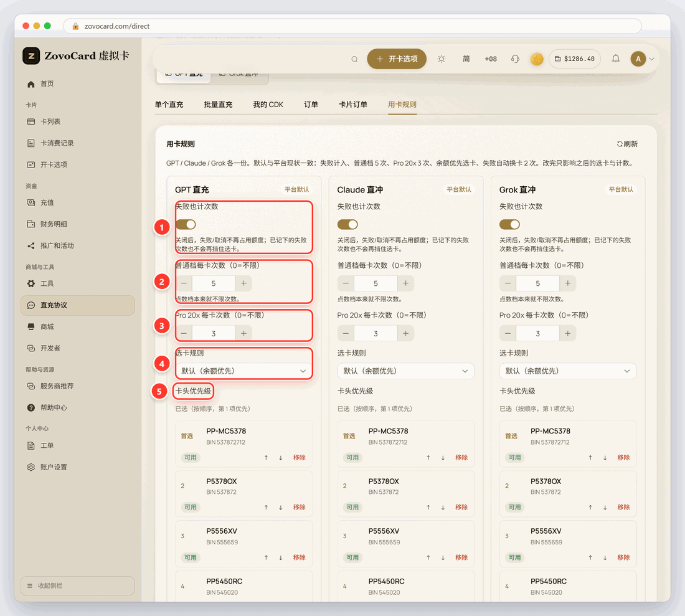Click Grok 直冲 Pro 20x count input field
This screenshot has width=685, height=616.
(538, 334)
